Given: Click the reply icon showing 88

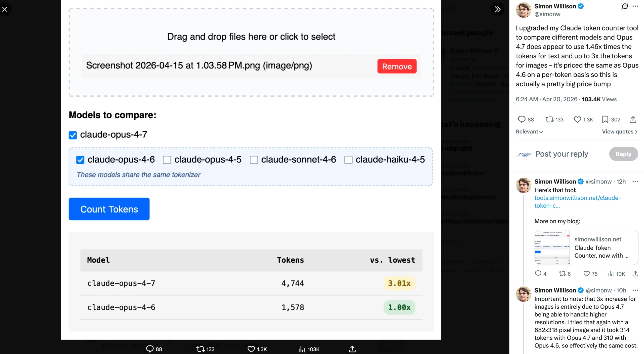Looking at the screenshot, I should pos(522,119).
